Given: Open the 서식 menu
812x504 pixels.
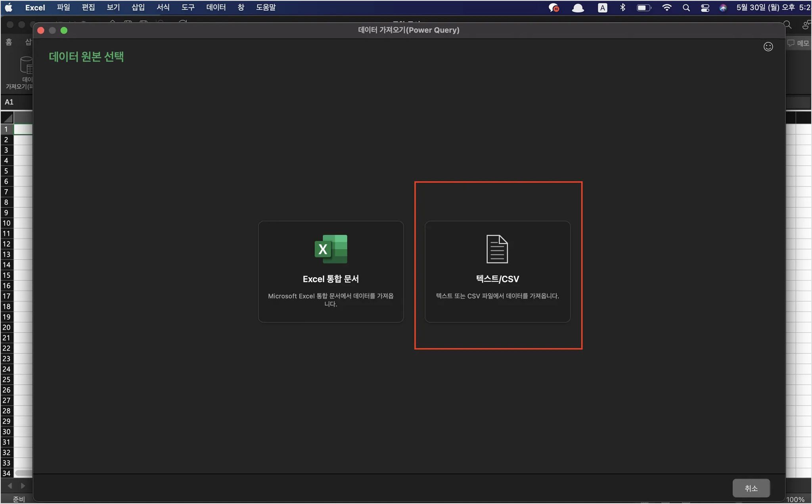Looking at the screenshot, I should pyautogui.click(x=163, y=8).
